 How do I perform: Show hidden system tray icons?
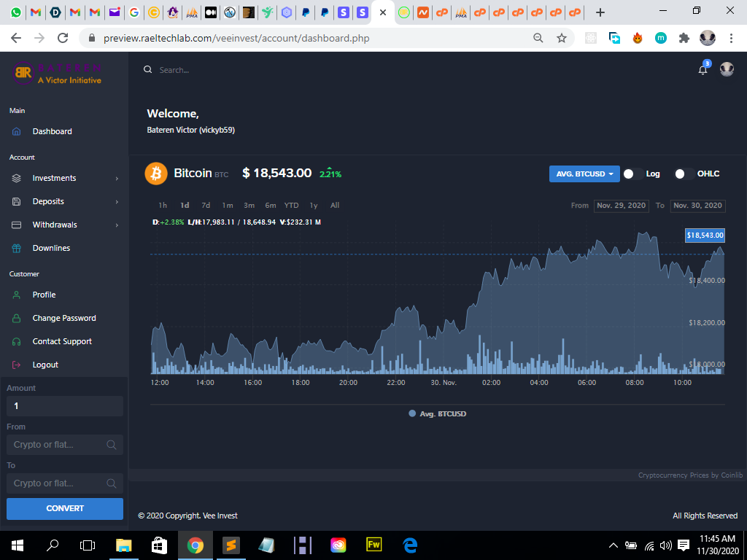(x=613, y=545)
